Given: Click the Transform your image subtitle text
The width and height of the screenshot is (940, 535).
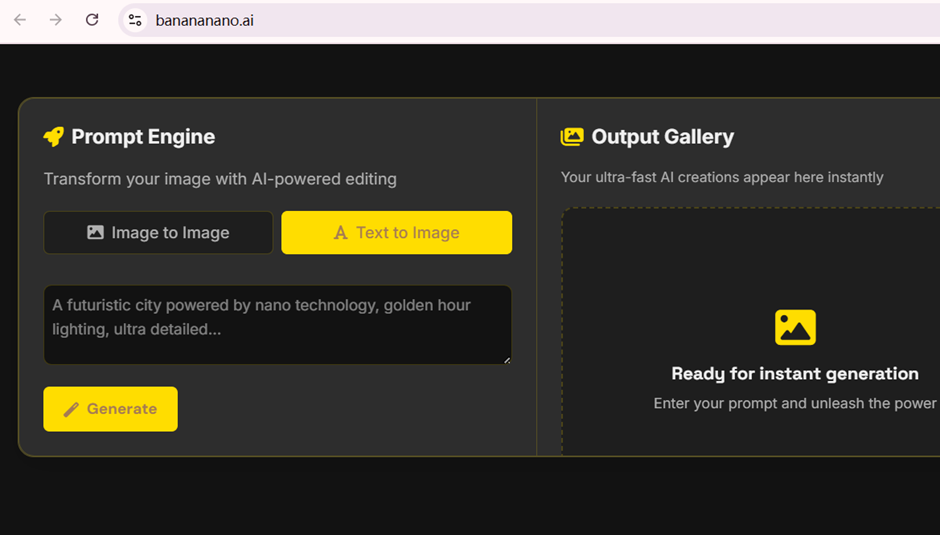Looking at the screenshot, I should (x=220, y=179).
